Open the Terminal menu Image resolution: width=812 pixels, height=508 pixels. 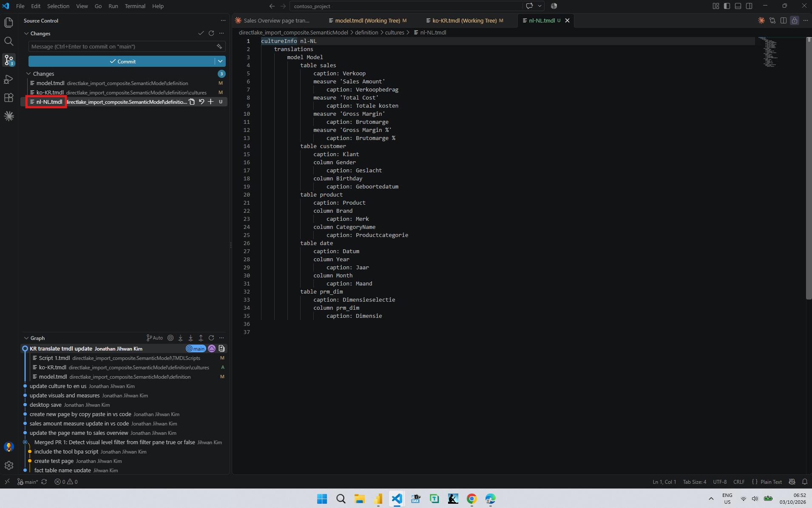[x=135, y=6]
